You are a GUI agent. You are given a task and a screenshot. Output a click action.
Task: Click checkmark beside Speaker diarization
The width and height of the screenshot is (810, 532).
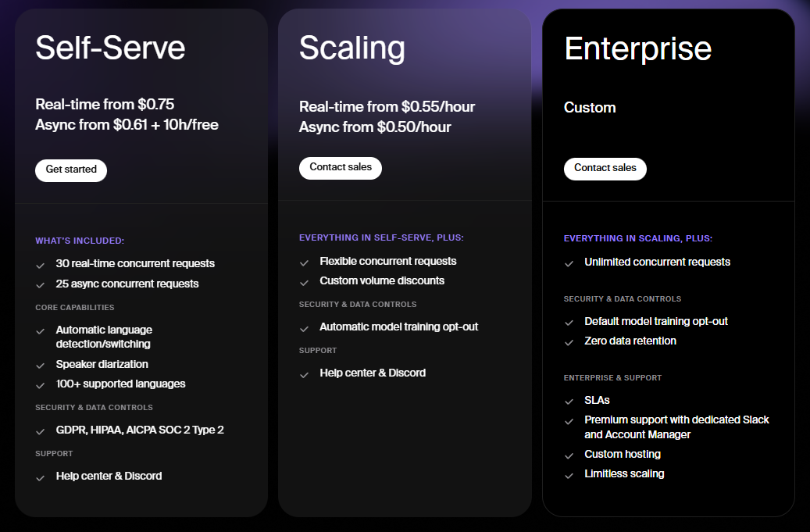click(41, 366)
